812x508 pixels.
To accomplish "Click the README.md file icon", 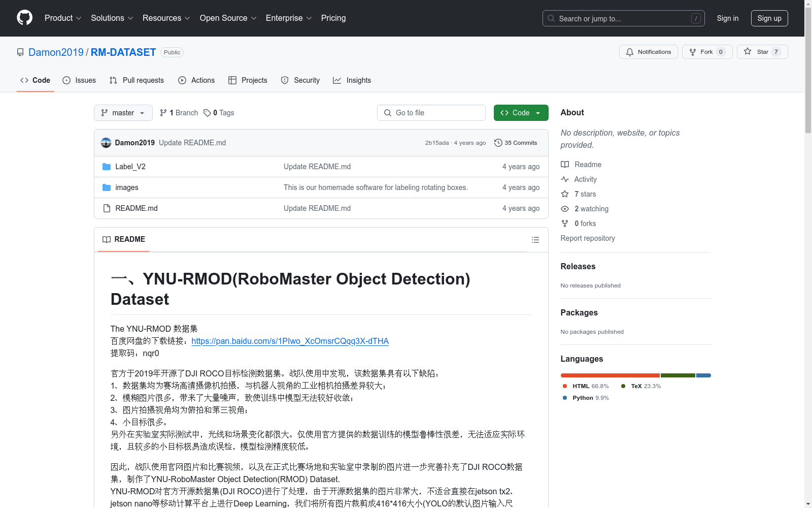I will [107, 208].
